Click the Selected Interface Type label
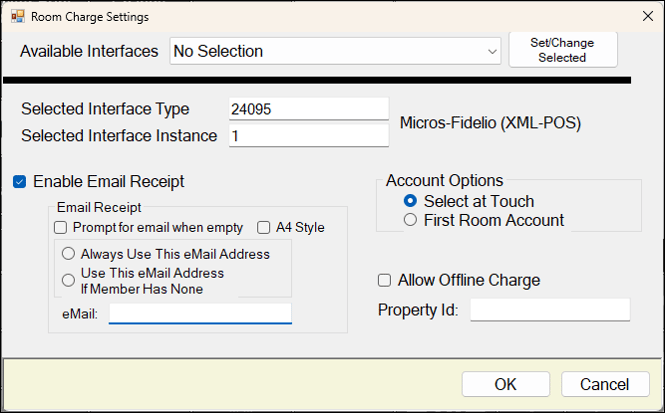The width and height of the screenshot is (665, 413). (105, 109)
